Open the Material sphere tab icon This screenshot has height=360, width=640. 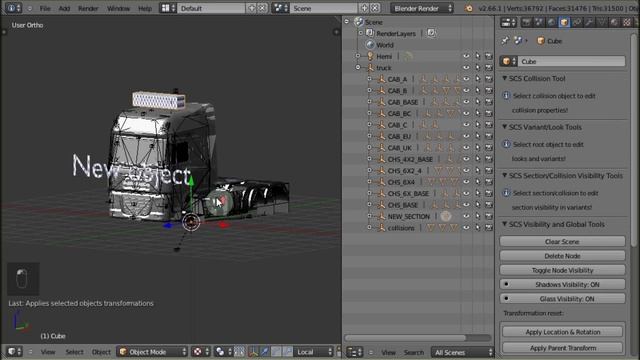tap(614, 22)
